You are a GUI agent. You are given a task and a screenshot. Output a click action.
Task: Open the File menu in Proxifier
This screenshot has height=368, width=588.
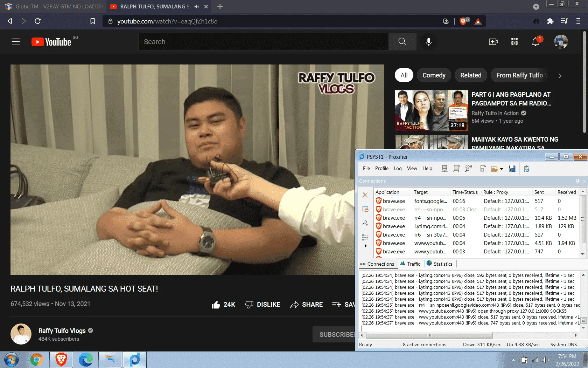point(366,168)
